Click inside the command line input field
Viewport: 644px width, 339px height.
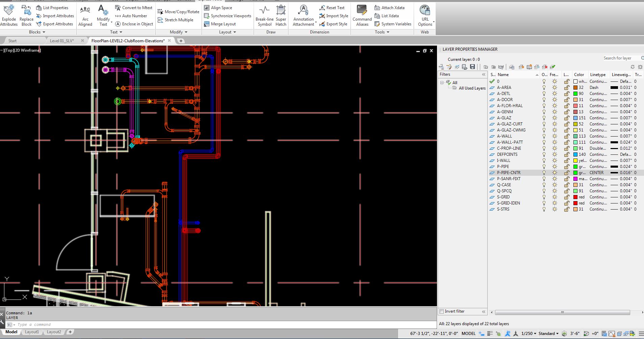click(68, 324)
